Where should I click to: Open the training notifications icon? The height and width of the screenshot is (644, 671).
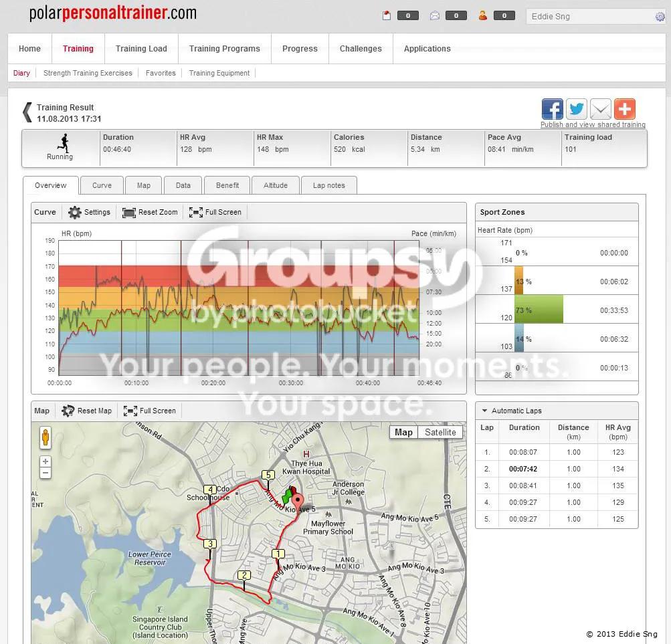[387, 16]
